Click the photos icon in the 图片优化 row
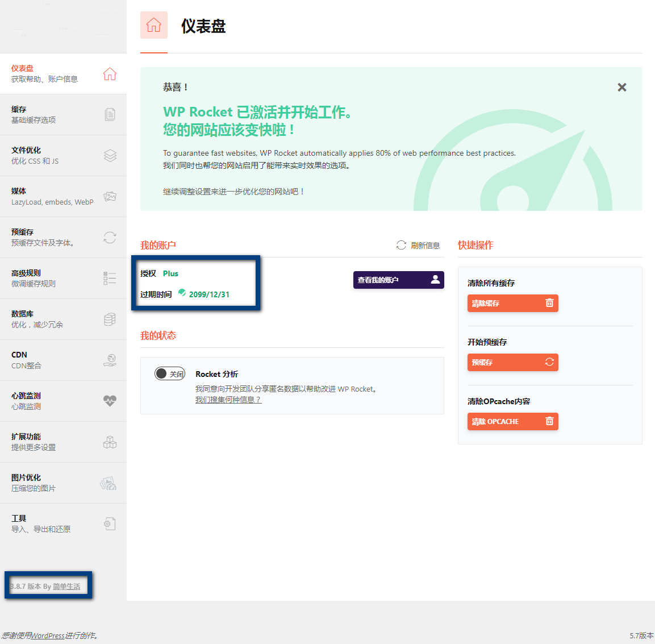Screen dimensions: 655x644 tap(108, 483)
